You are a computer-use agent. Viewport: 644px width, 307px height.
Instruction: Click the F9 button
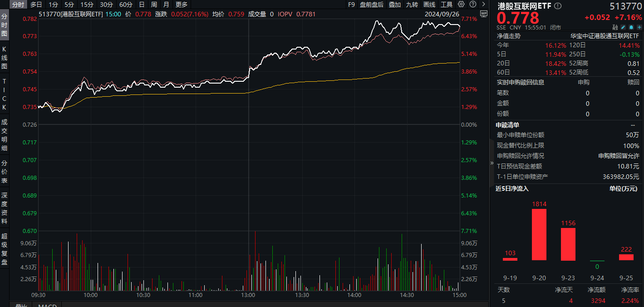pos(351,5)
